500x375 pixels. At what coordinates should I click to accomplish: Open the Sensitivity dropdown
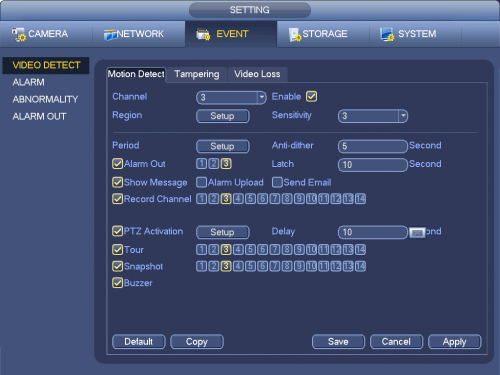click(373, 116)
